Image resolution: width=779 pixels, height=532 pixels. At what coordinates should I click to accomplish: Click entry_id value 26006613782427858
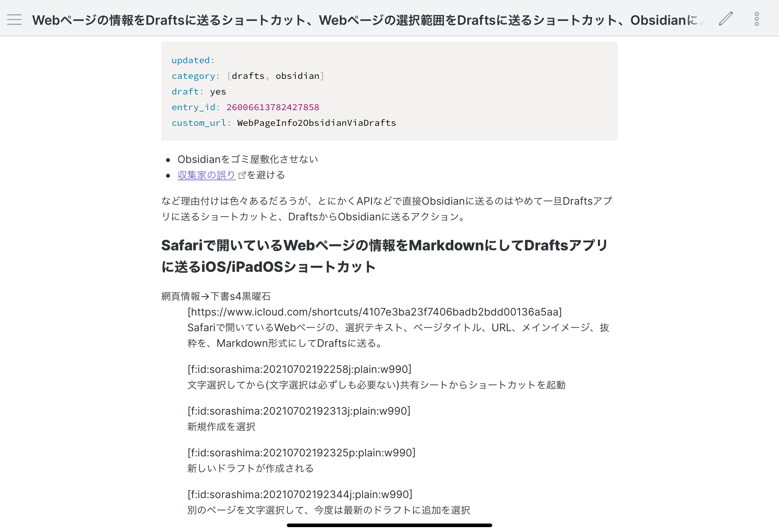(x=272, y=107)
